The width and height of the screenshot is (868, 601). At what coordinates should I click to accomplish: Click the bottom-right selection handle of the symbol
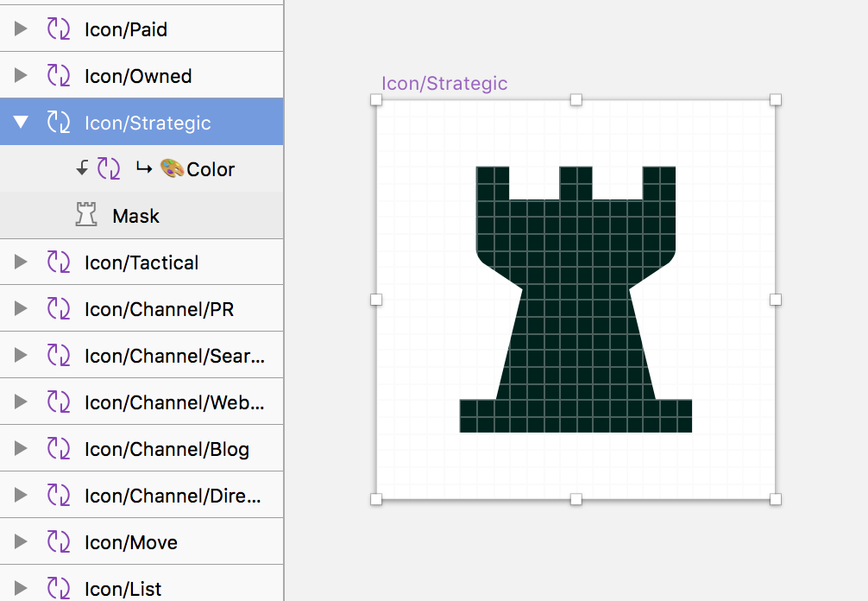(x=776, y=498)
